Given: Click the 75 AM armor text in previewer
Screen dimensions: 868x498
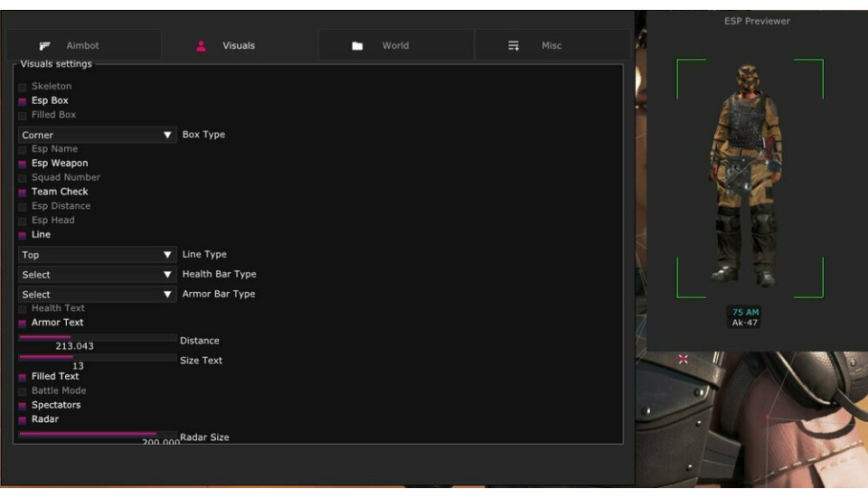Looking at the screenshot, I should pos(745,312).
